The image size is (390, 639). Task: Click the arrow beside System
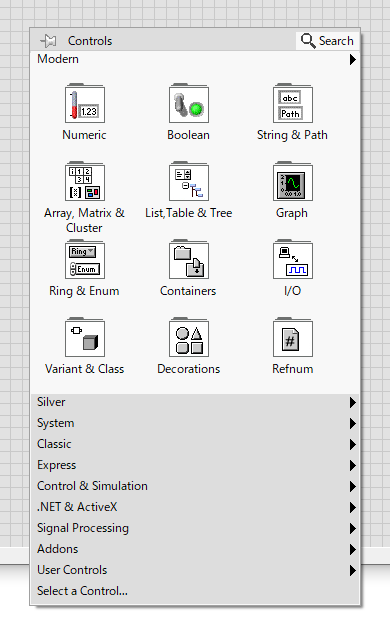point(353,423)
